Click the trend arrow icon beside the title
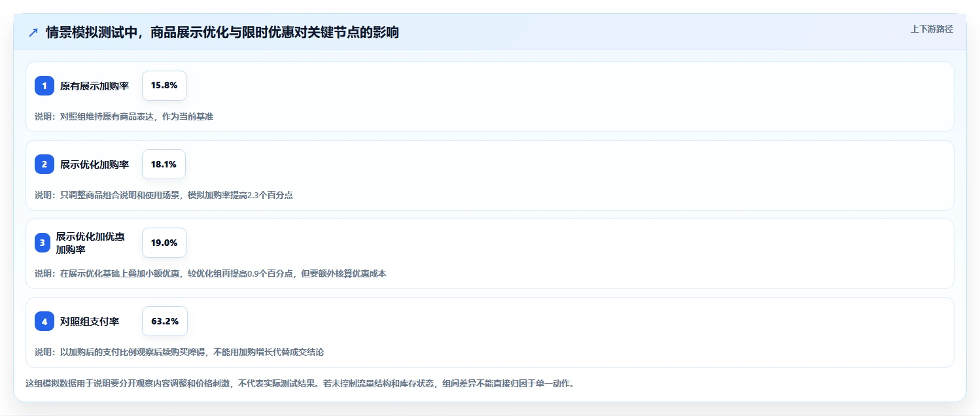 [x=33, y=33]
